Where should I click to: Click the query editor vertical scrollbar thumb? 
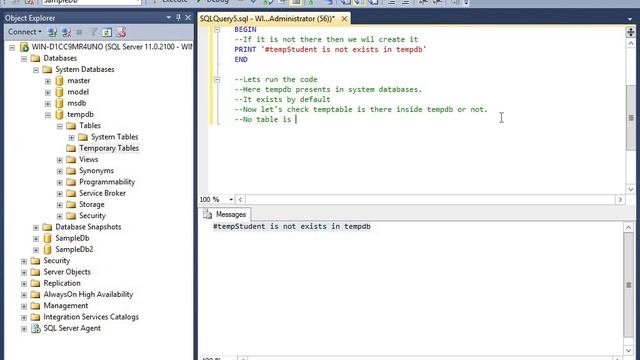pyautogui.click(x=631, y=118)
